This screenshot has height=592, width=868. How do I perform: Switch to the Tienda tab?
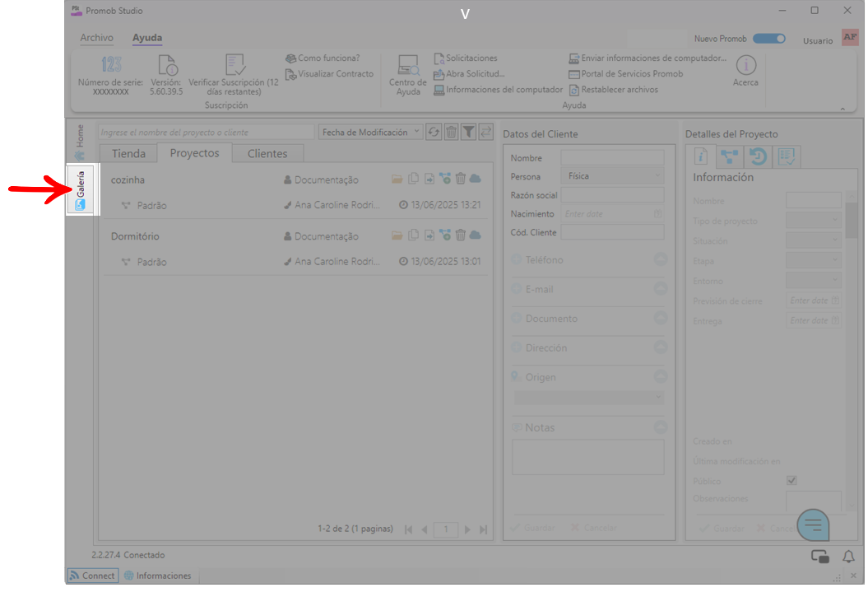tap(128, 153)
